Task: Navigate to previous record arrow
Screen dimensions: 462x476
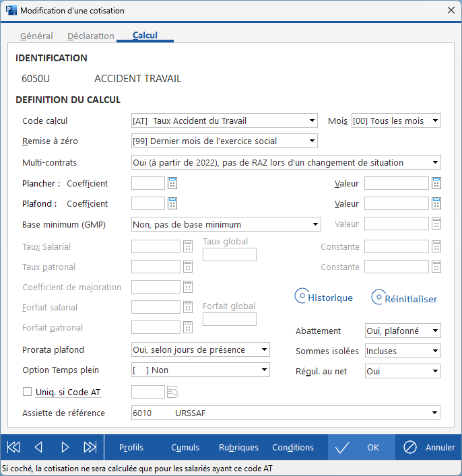Action: click(38, 447)
